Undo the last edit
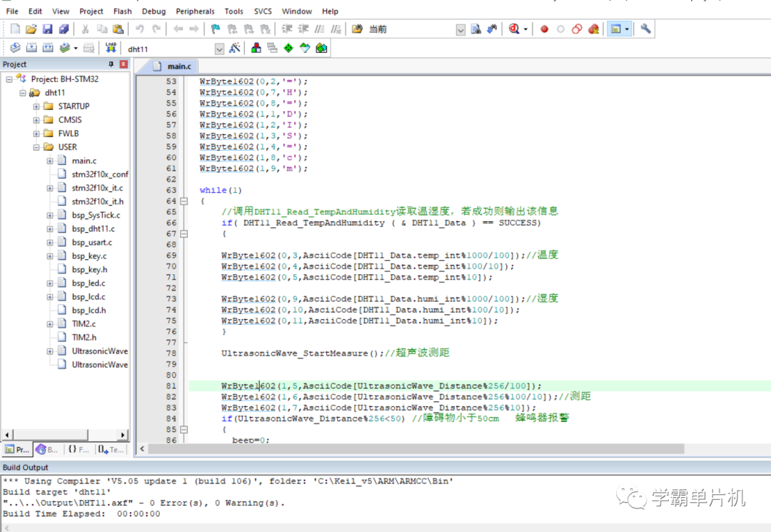The height and width of the screenshot is (532, 771). coord(140,29)
